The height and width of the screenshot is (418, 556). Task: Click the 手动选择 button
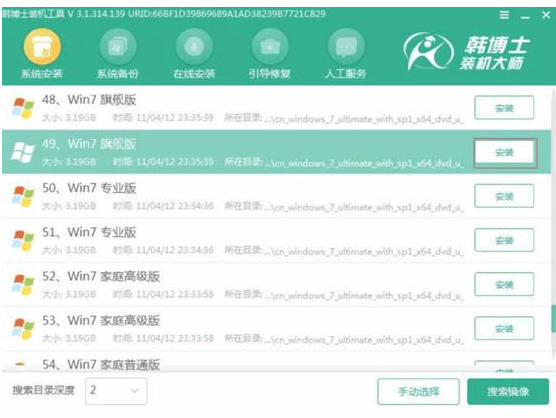[418, 391]
